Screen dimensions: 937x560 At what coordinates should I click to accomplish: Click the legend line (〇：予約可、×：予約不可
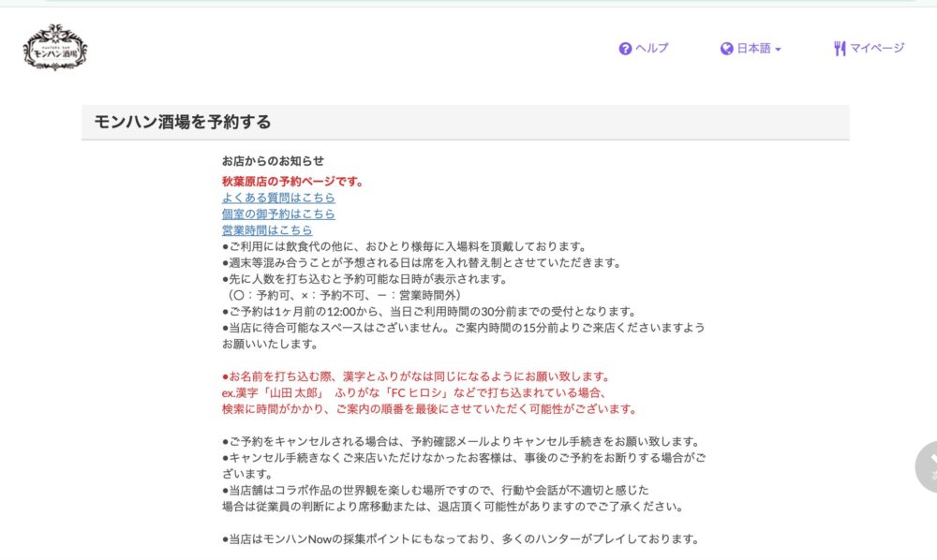click(x=343, y=295)
